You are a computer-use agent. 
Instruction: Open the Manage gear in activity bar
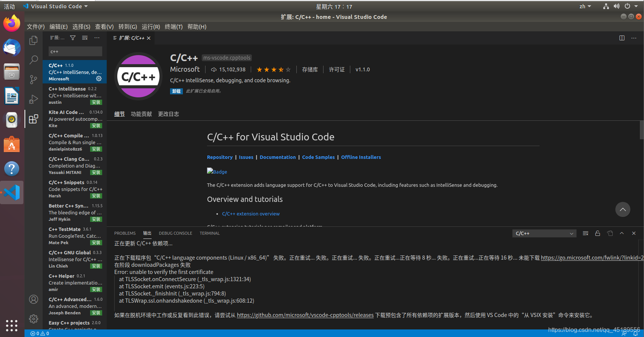point(34,319)
